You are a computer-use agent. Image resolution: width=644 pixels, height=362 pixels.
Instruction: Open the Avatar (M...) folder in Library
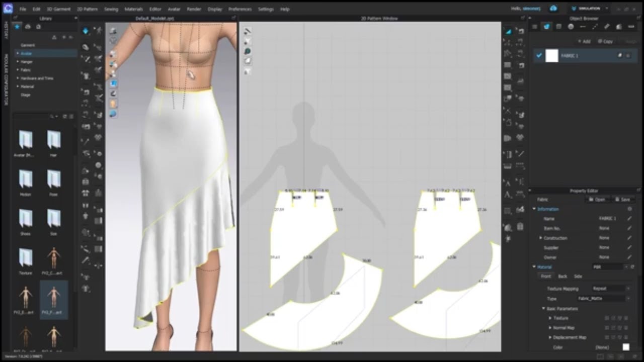[26, 143]
